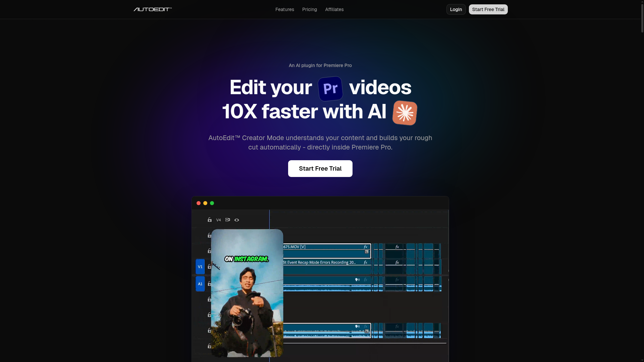Screen dimensions: 644x362
Task: Click Start Free Trial in the header
Action: click(488, 9)
